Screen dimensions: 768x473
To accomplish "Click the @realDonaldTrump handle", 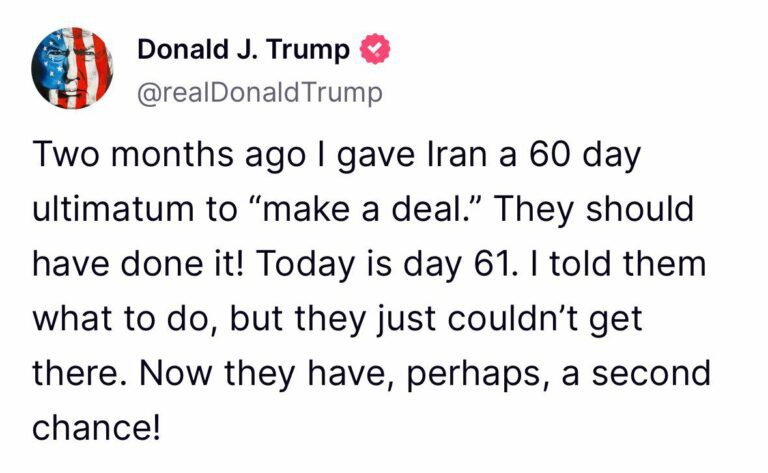I will point(260,92).
